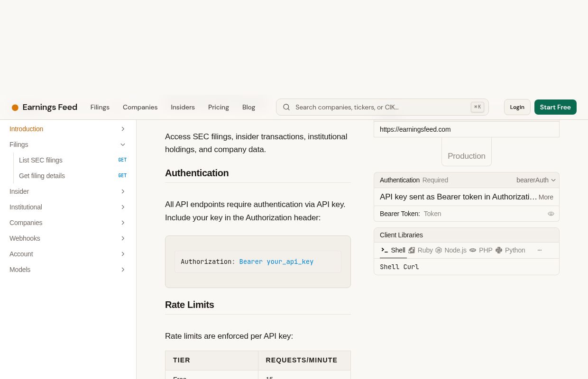588x379 pixels.
Task: Focus the search companies, tickers, or CIK field
Action: 382,107
